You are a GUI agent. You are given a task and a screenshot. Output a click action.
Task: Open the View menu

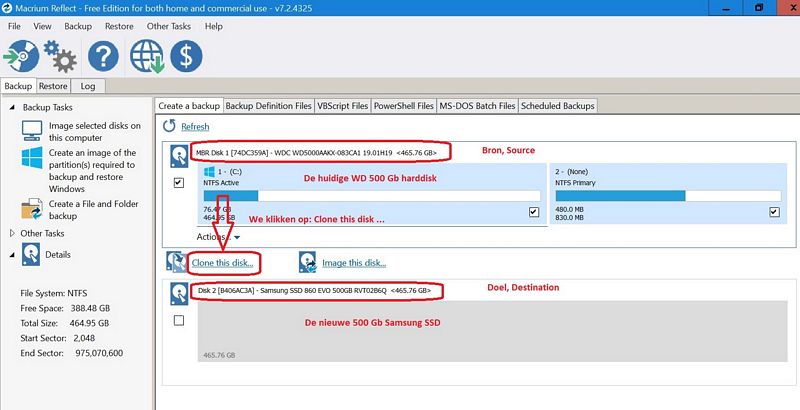pyautogui.click(x=42, y=26)
